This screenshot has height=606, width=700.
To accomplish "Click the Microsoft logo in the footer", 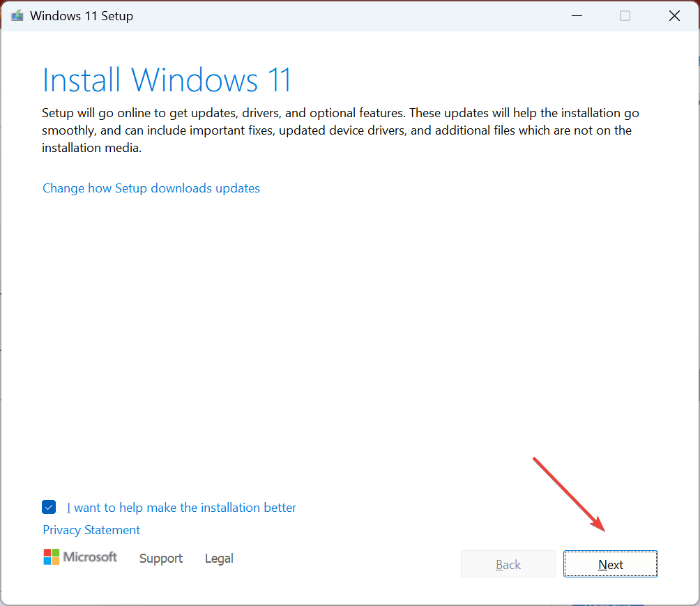I will pyautogui.click(x=79, y=556).
